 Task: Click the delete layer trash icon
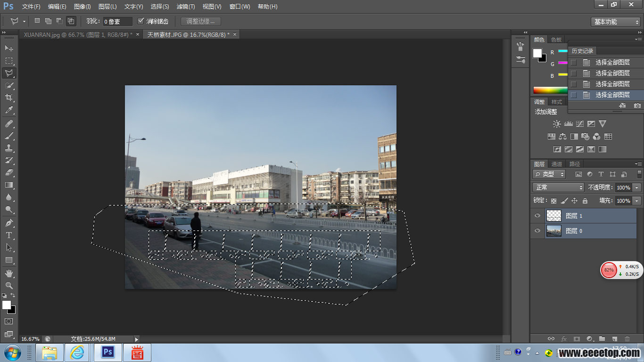coord(627,338)
